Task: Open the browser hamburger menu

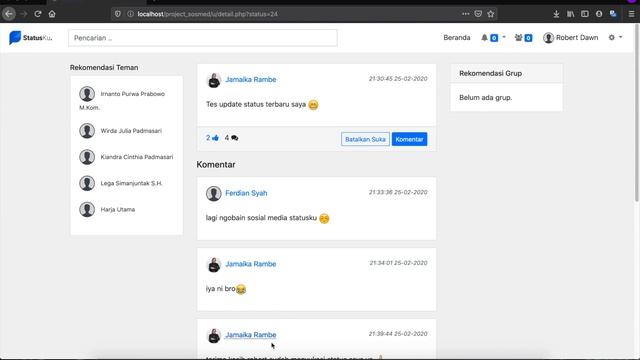Action: coord(631,14)
